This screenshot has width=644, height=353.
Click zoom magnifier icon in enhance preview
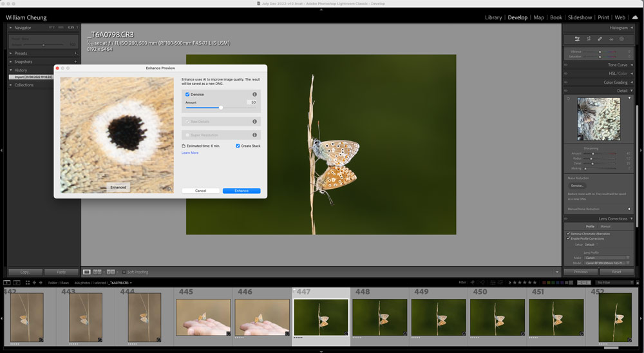tap(169, 189)
